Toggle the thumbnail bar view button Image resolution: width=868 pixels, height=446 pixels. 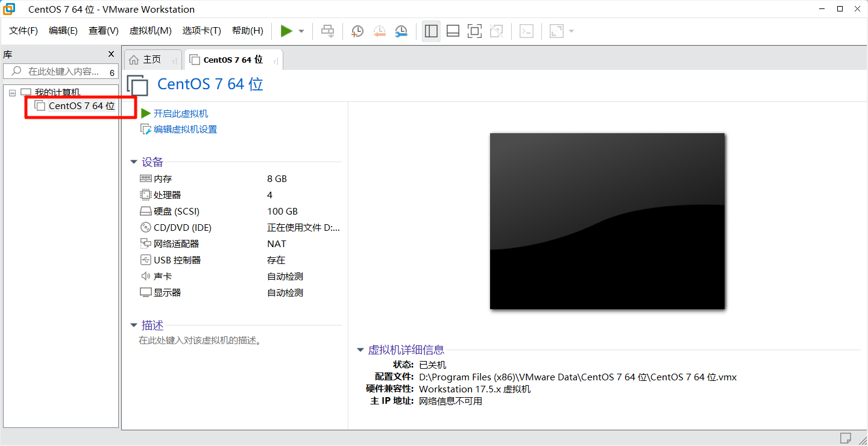[453, 31]
